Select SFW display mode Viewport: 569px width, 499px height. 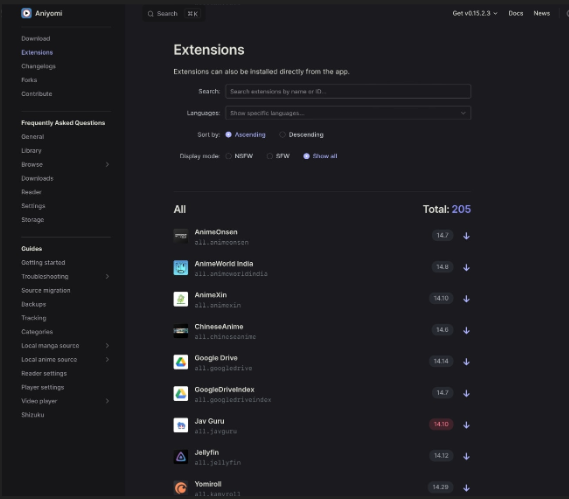click(278, 156)
